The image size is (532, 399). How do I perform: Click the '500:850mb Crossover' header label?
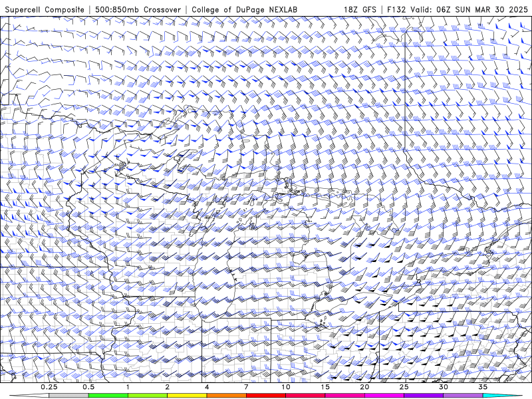pyautogui.click(x=138, y=10)
